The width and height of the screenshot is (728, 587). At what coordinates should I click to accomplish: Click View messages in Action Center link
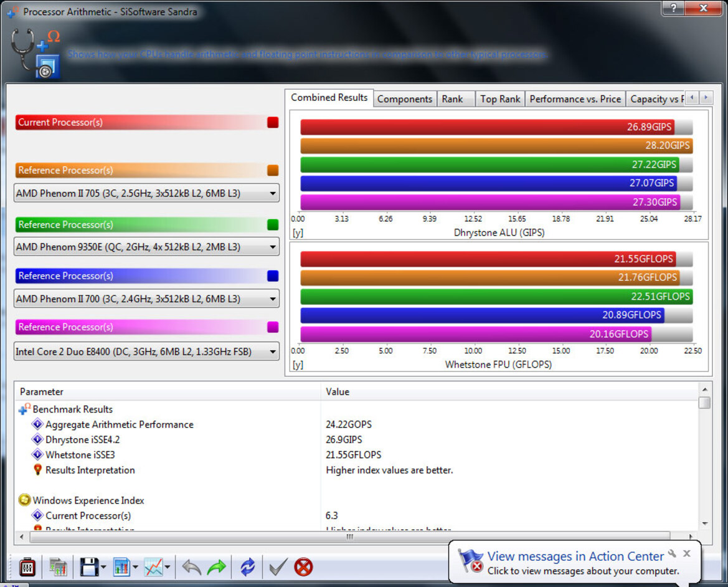(x=575, y=556)
